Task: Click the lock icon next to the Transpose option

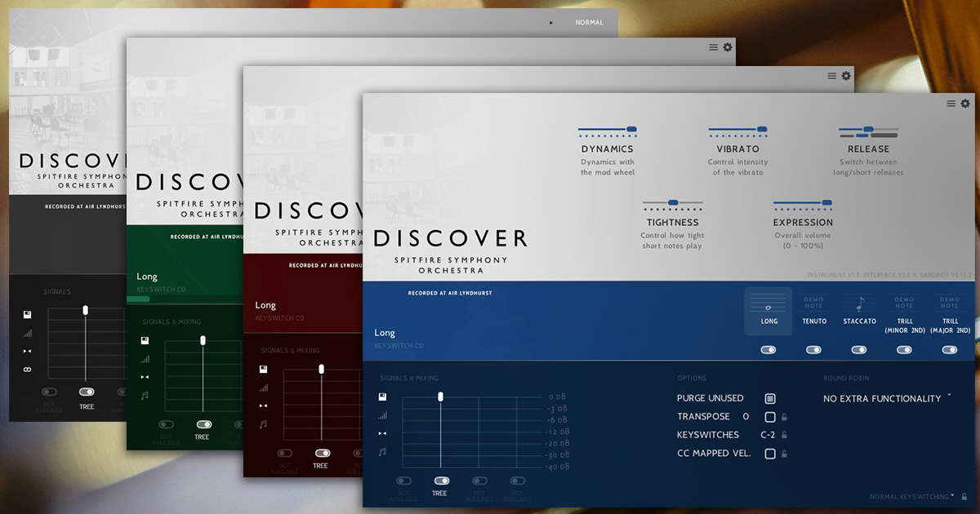Action: point(785,417)
